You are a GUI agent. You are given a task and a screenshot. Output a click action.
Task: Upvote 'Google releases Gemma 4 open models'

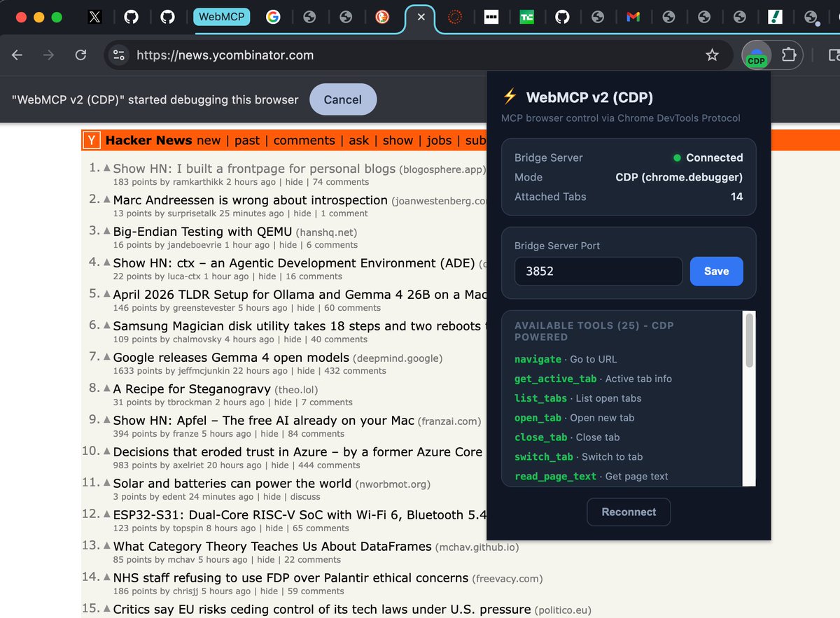(107, 357)
